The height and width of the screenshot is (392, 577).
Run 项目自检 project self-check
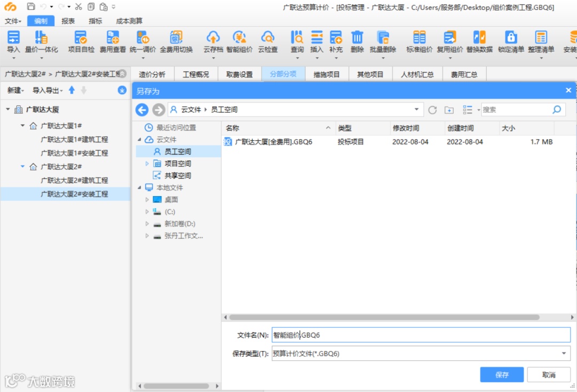pos(81,42)
